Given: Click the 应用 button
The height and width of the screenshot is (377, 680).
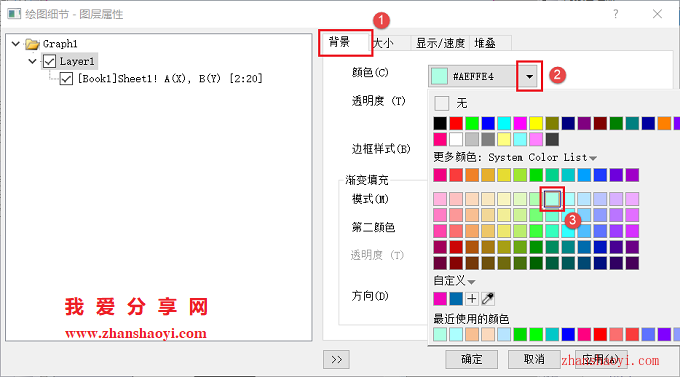Looking at the screenshot, I should click(x=600, y=359).
